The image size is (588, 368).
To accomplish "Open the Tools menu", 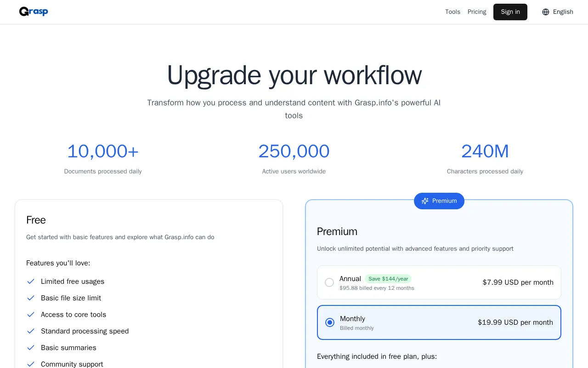I will (x=452, y=12).
